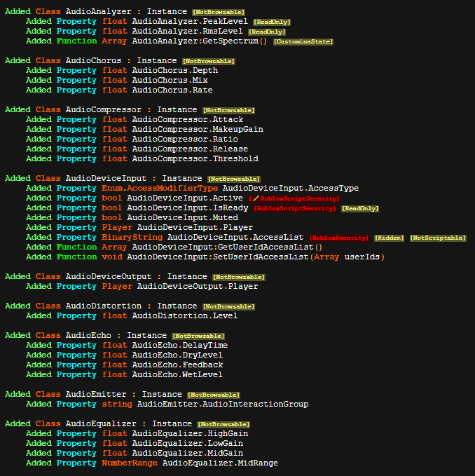Click the "AudioChorus" class name

[x=93, y=60]
